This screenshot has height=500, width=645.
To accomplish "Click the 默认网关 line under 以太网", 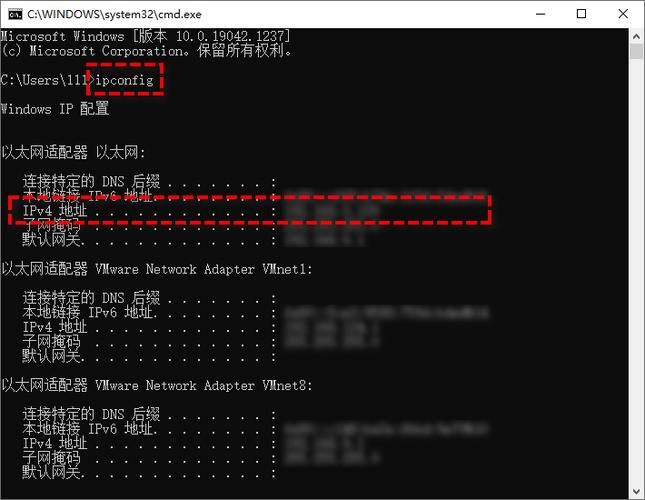I will tap(193, 239).
